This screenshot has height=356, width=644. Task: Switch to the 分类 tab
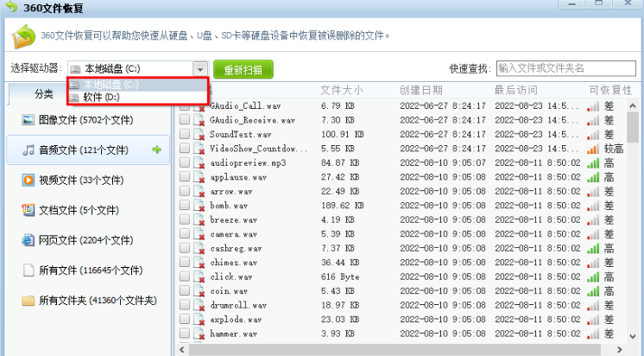(43, 93)
